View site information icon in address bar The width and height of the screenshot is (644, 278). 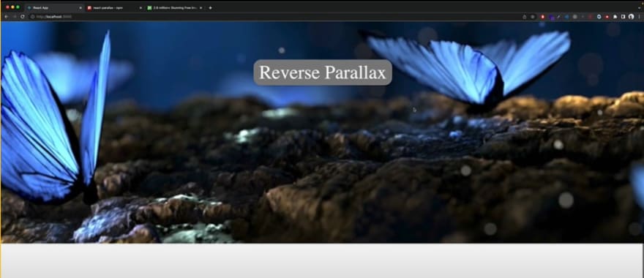pyautogui.click(x=32, y=16)
